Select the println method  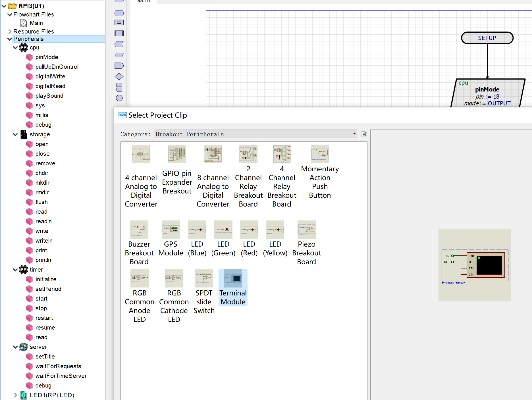tap(43, 260)
